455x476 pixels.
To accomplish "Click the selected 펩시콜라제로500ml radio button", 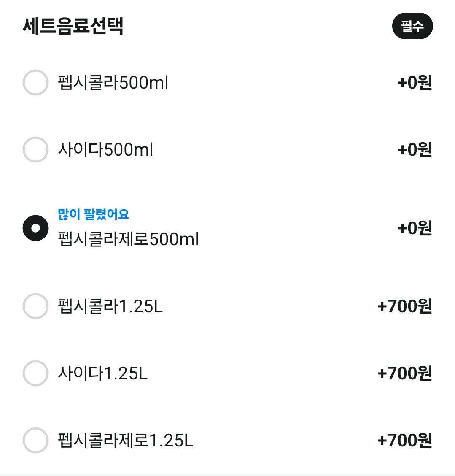I will [x=35, y=228].
